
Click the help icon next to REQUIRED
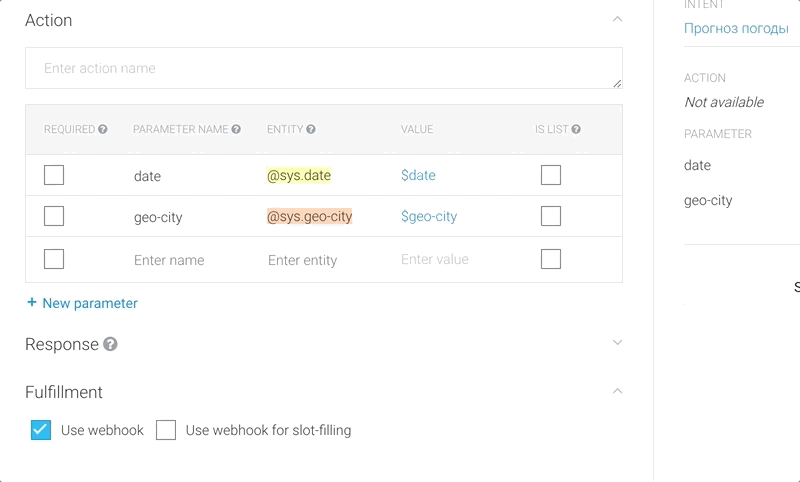pyautogui.click(x=103, y=130)
